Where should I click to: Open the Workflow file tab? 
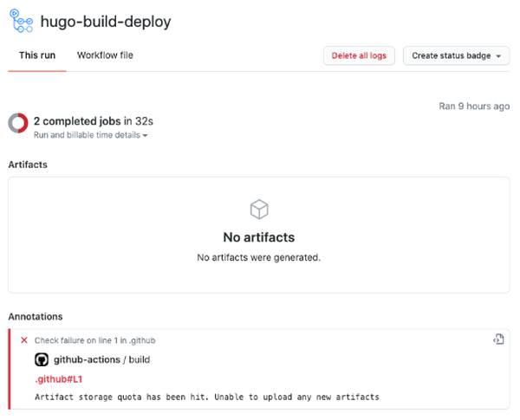(105, 55)
